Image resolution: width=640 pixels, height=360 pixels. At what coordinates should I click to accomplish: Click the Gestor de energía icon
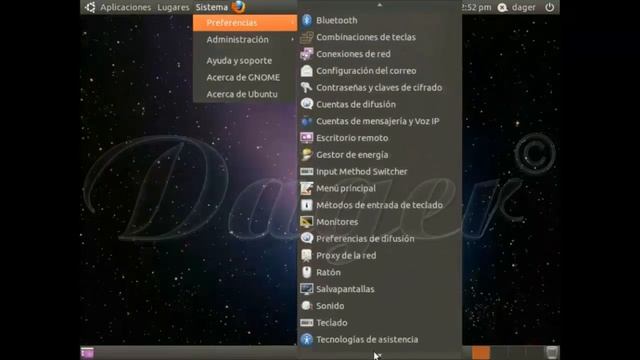pyautogui.click(x=307, y=155)
